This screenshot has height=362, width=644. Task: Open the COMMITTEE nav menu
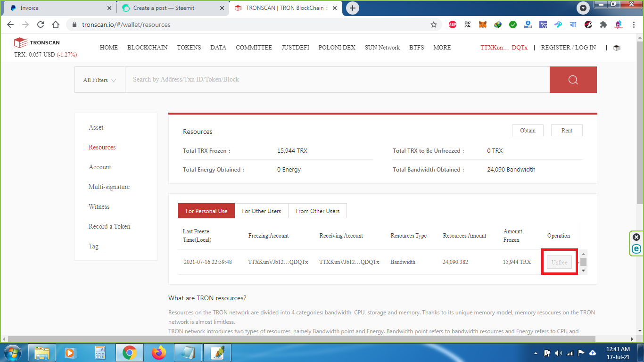click(254, 48)
